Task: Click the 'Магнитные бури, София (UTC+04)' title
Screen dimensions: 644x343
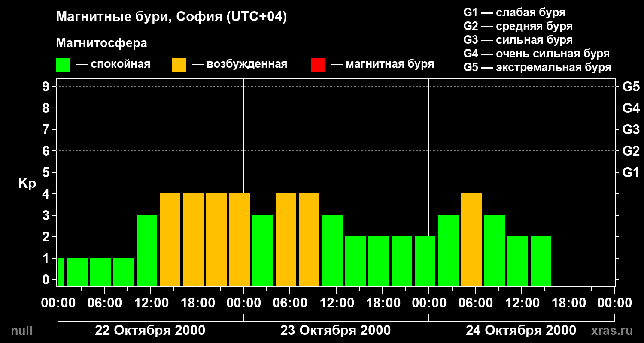Action: coord(171,17)
